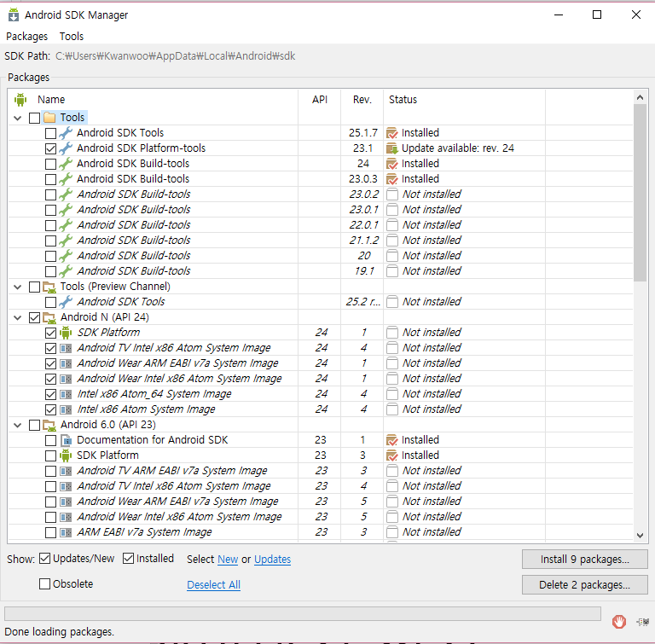Click Delete 2 packages button

[585, 584]
